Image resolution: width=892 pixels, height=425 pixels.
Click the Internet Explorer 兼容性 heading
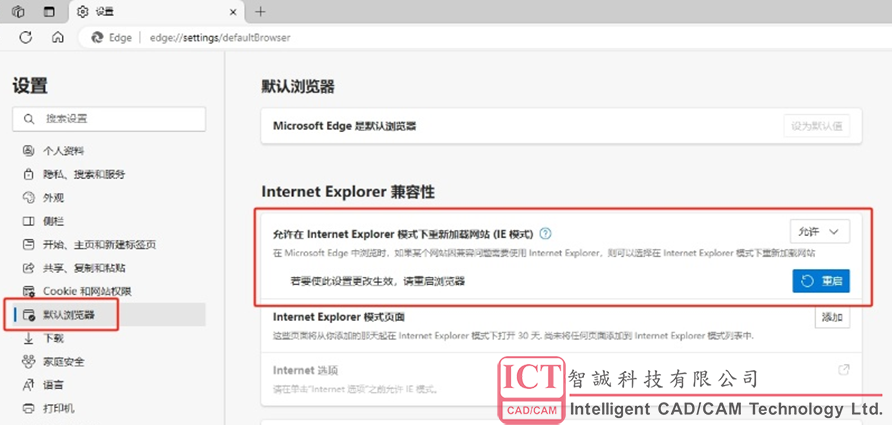[348, 192]
